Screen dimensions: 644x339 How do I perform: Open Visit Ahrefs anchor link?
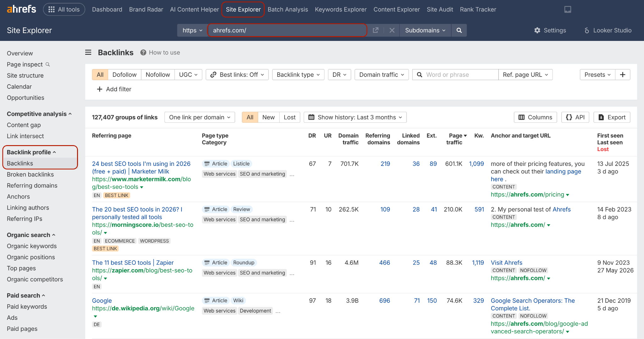(x=507, y=263)
